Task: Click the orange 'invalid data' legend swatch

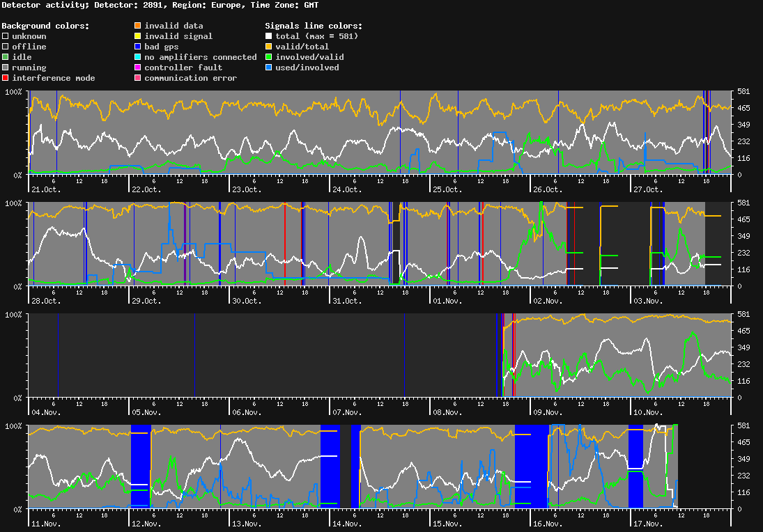Action: (x=137, y=25)
